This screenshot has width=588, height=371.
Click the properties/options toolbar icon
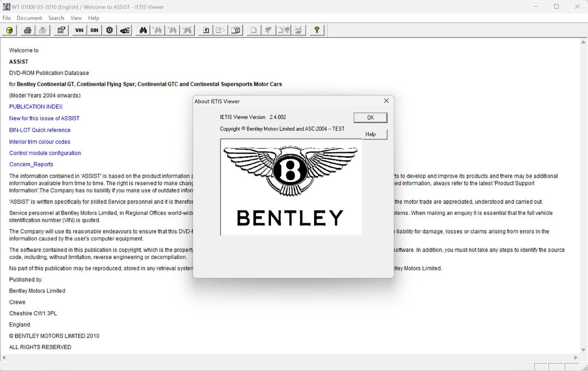tap(61, 30)
